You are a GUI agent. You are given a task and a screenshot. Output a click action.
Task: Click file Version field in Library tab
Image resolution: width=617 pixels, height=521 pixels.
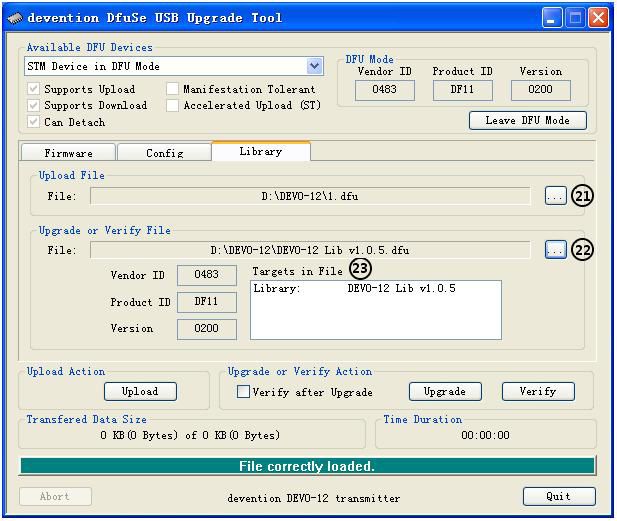pos(207,329)
